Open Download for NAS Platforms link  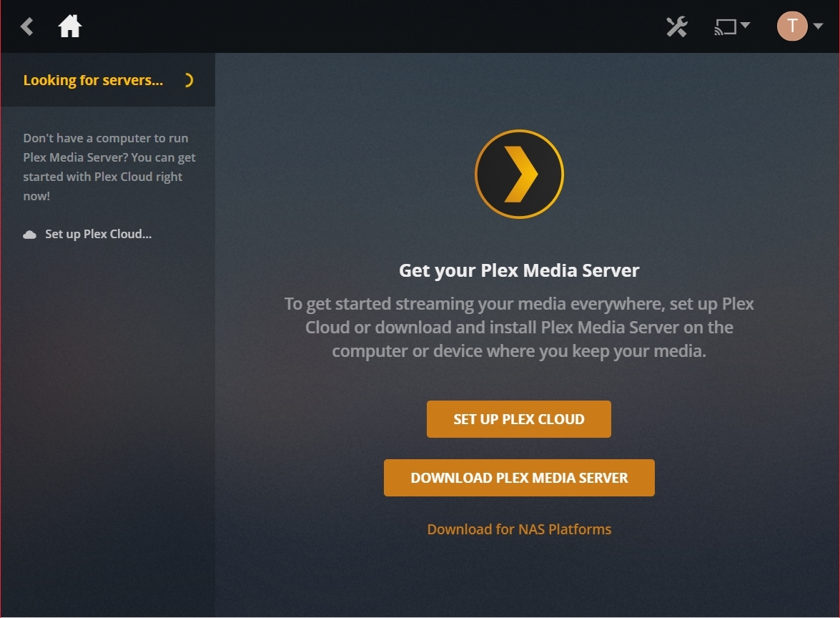pyautogui.click(x=519, y=529)
